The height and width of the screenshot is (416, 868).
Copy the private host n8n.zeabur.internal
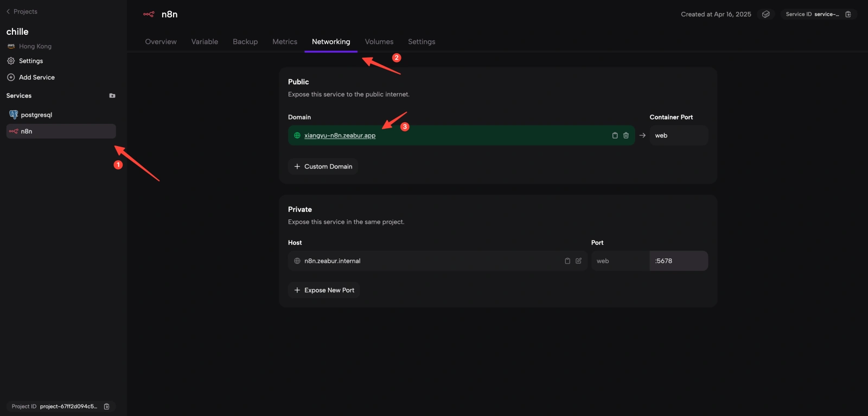point(567,261)
